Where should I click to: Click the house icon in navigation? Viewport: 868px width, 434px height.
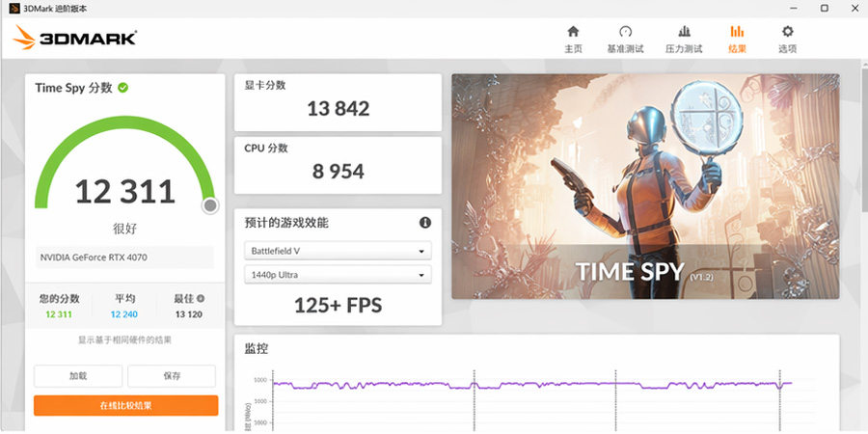(x=573, y=31)
